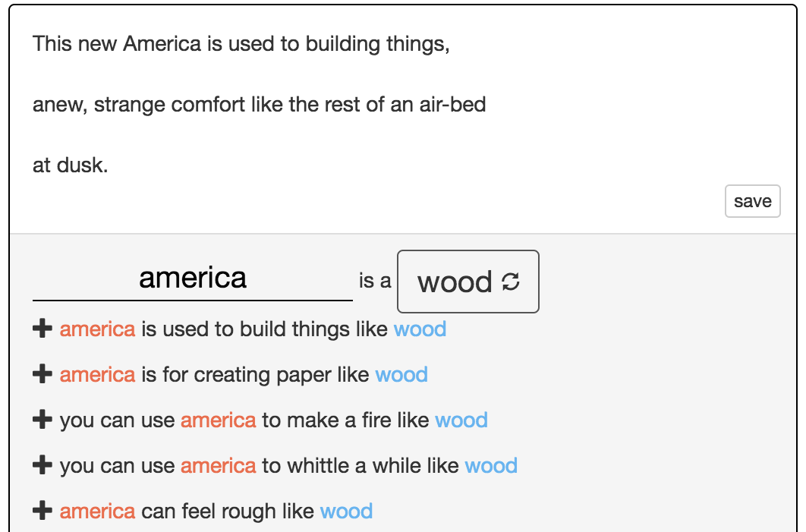Save the poem draft
Screen dimensions: 806x532
point(753,201)
